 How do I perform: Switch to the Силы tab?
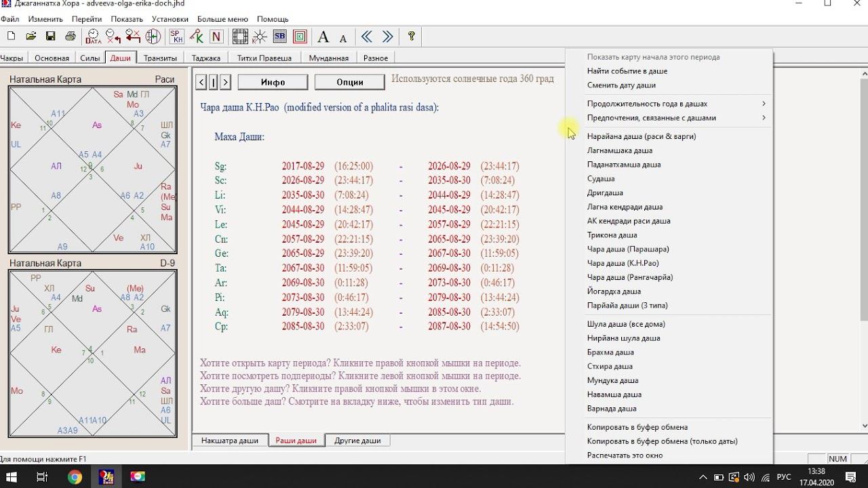[x=90, y=58]
